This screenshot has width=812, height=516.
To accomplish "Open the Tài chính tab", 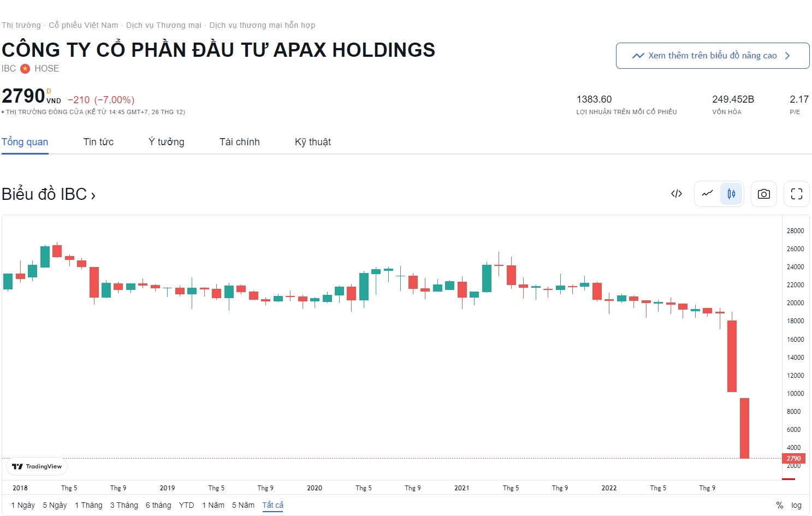I will [x=239, y=142].
